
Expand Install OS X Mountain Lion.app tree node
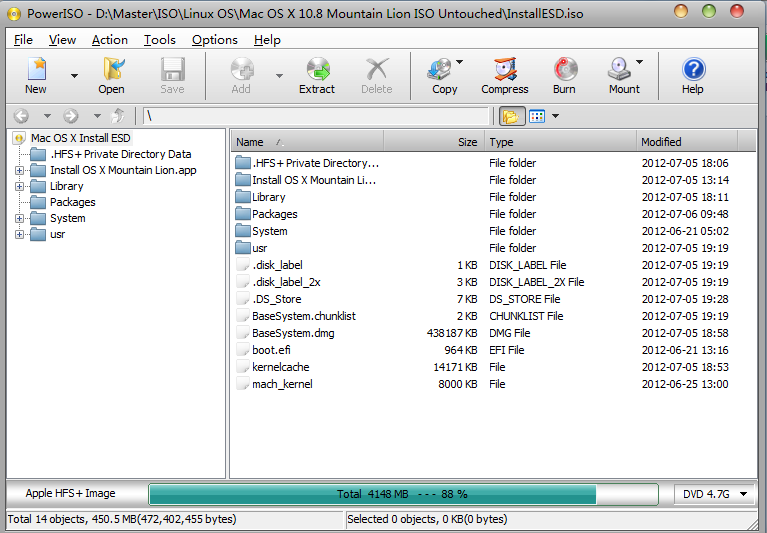point(19,171)
